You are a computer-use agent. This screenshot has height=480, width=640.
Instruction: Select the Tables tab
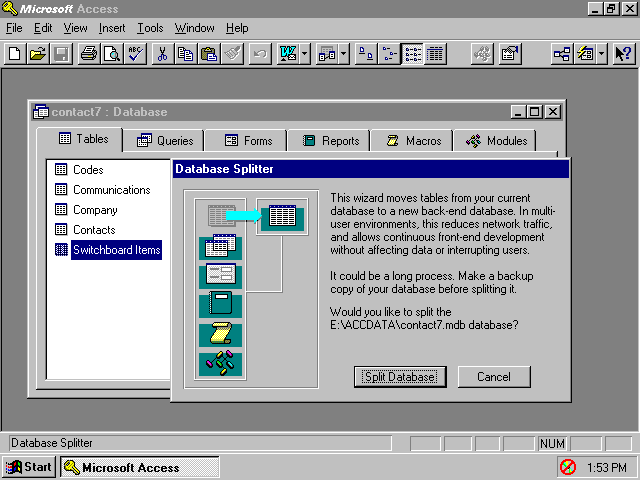80,139
